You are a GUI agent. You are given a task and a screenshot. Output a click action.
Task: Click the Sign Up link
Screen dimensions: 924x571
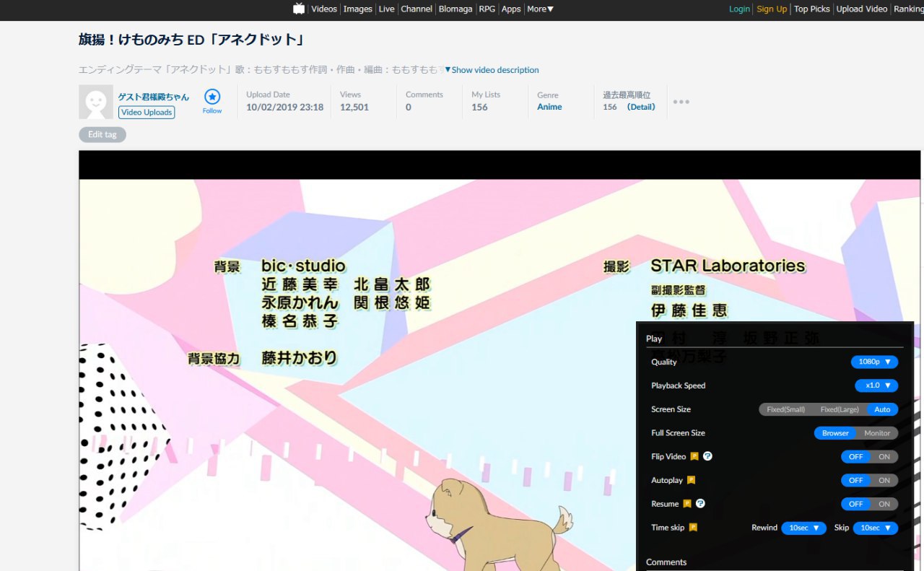(x=772, y=9)
